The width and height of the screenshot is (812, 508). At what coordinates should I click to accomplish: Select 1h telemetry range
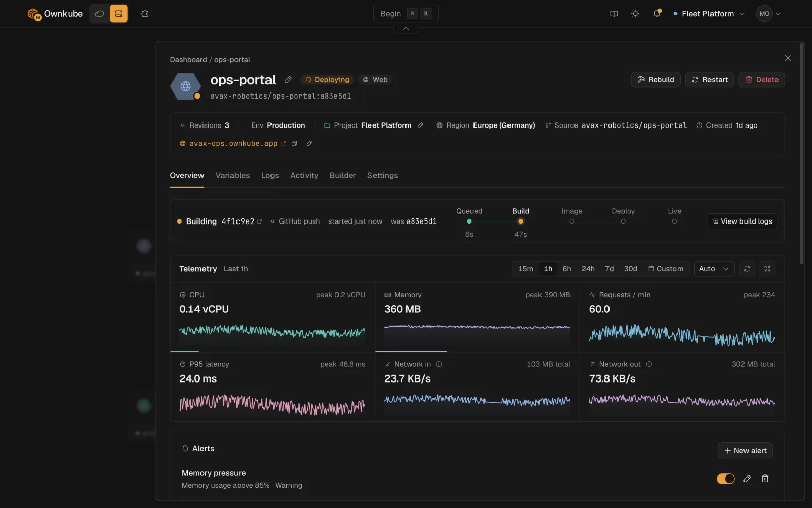coord(548,269)
